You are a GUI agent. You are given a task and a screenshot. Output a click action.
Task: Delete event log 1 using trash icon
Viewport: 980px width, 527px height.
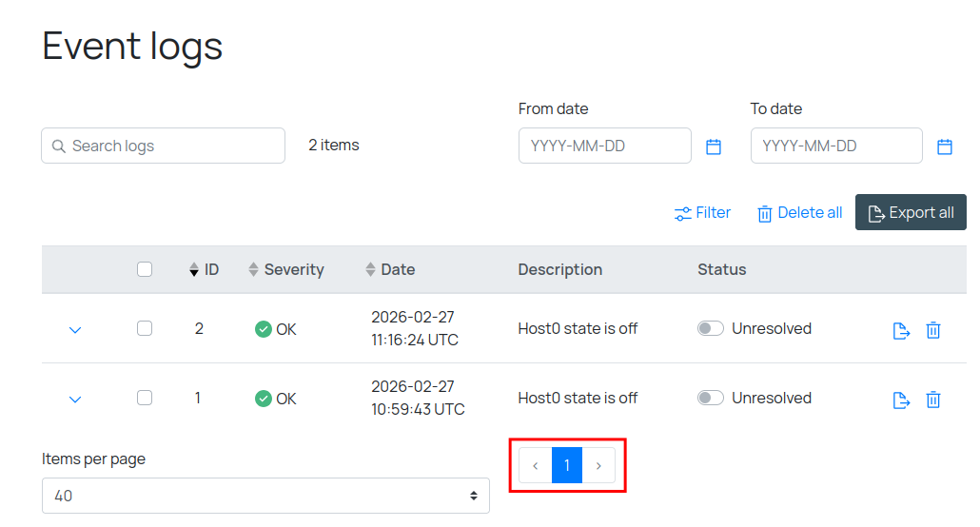tap(933, 400)
